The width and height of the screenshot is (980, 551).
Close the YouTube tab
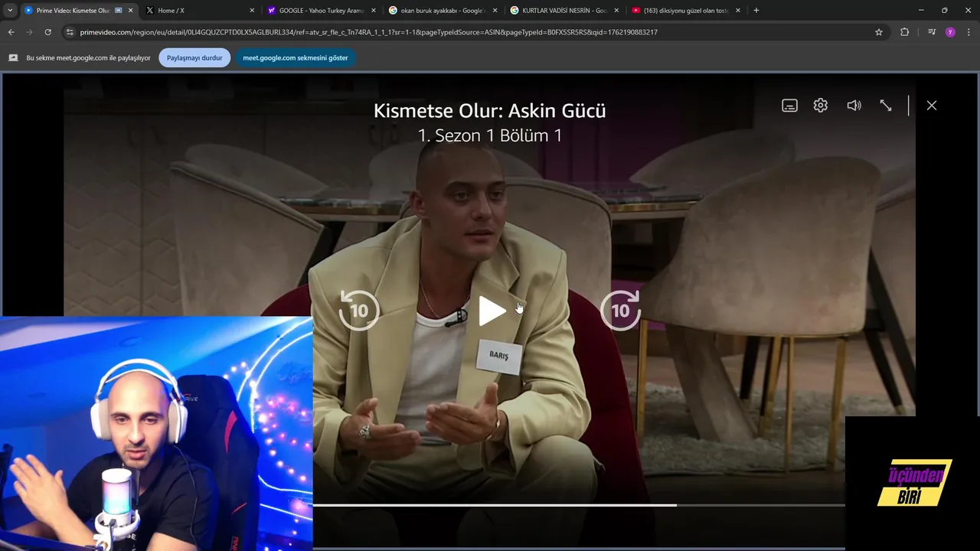[x=738, y=11]
